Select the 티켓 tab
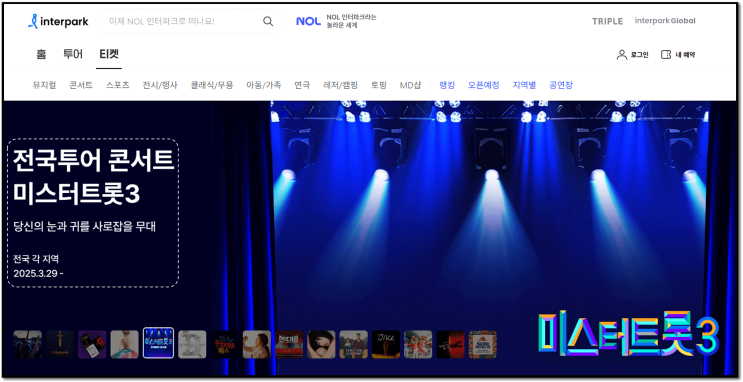This screenshot has height=382, width=743. click(x=109, y=54)
